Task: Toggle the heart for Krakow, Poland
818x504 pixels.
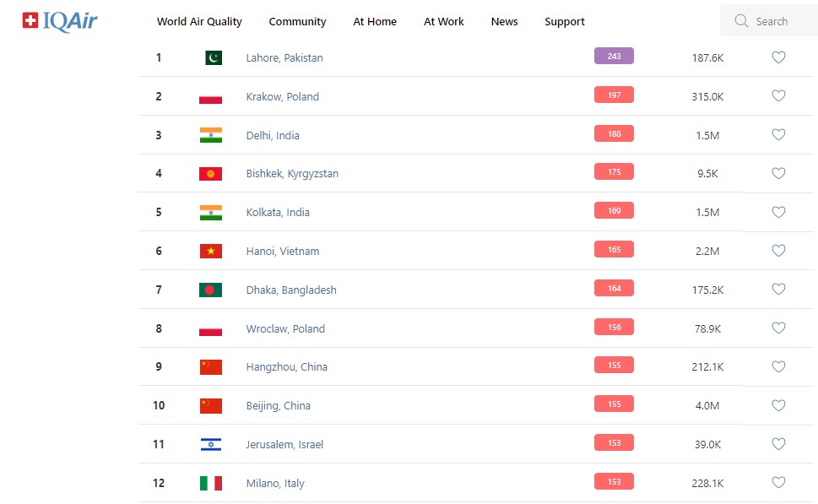Action: (778, 96)
